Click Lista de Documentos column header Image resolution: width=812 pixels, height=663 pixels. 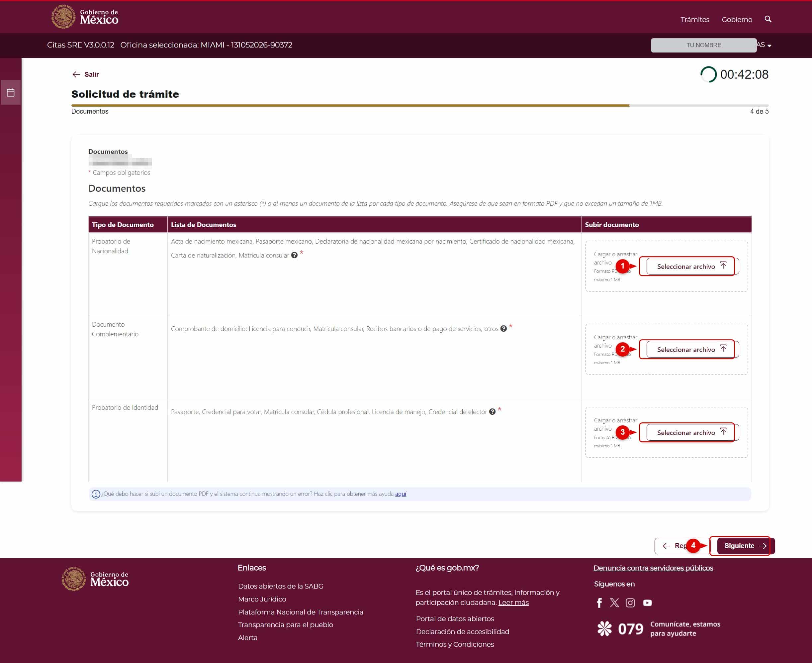coord(374,225)
